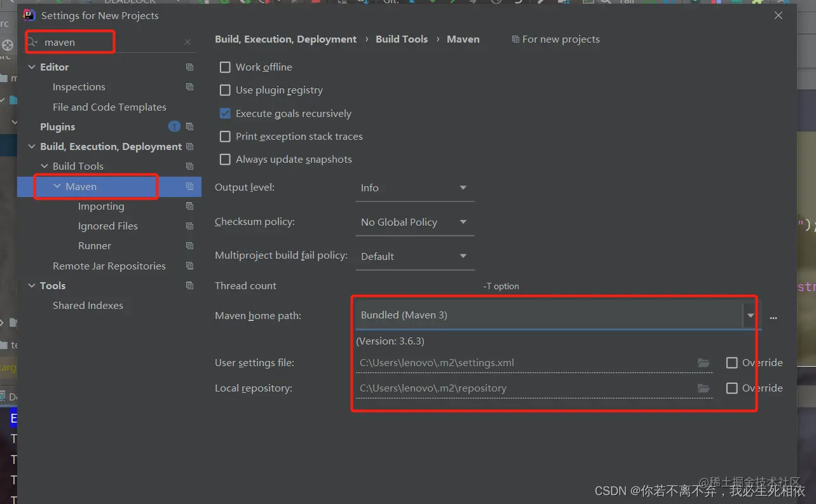Click the Maven breadcrumb

463,39
